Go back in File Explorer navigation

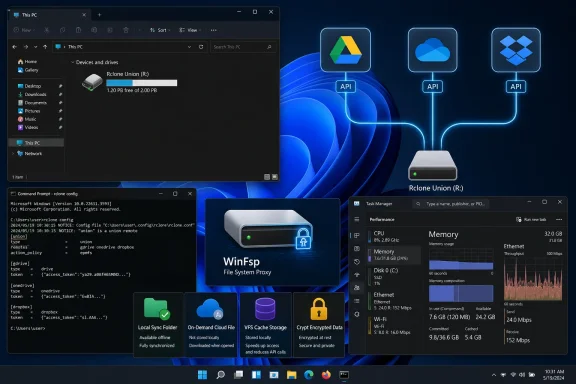point(14,47)
